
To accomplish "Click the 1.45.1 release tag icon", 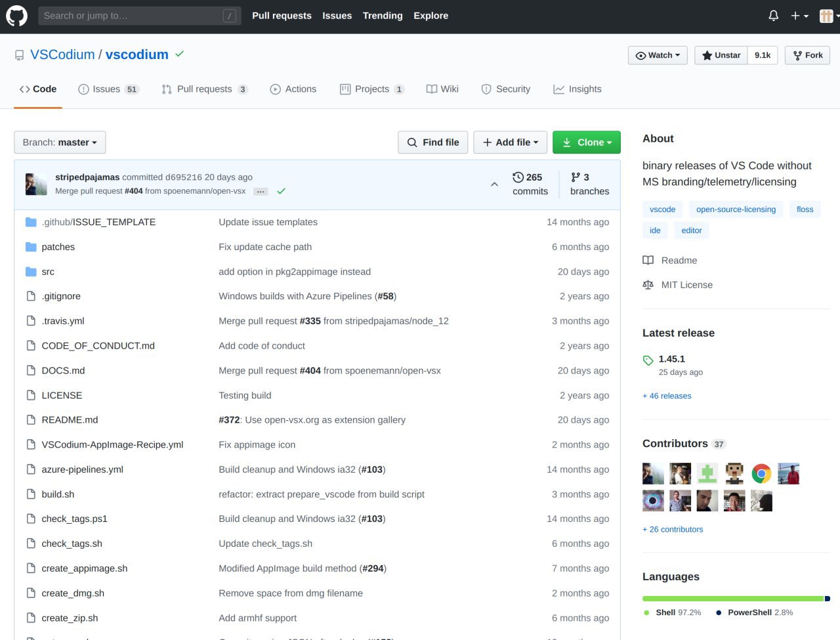I will (648, 360).
